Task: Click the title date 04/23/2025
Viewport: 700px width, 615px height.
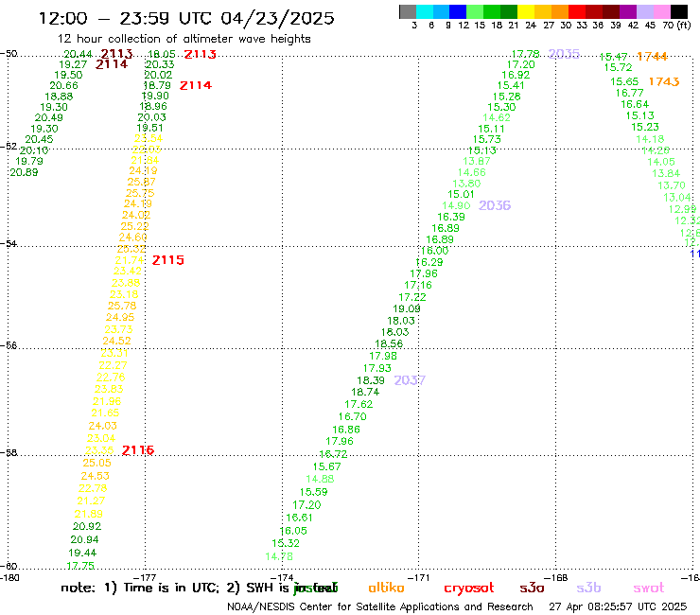Action: pyautogui.click(x=277, y=18)
